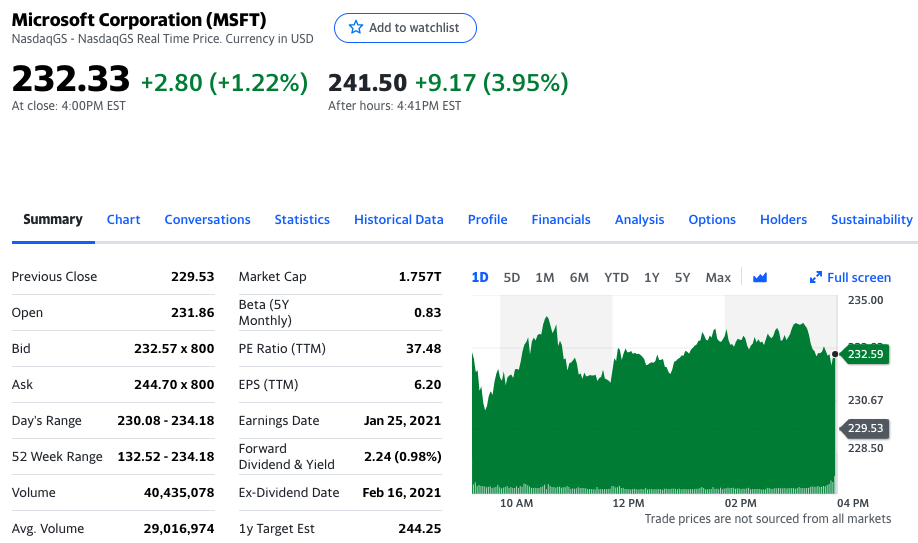918x543 pixels.
Task: Select the 5D chart range
Action: tap(512, 277)
